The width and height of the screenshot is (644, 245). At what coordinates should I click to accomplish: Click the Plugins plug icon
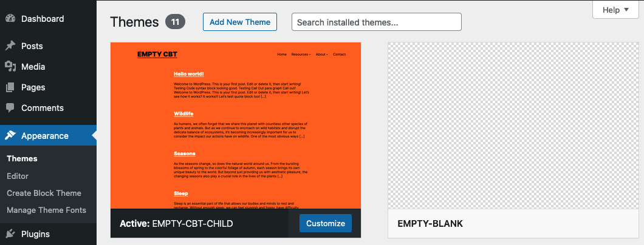10,234
